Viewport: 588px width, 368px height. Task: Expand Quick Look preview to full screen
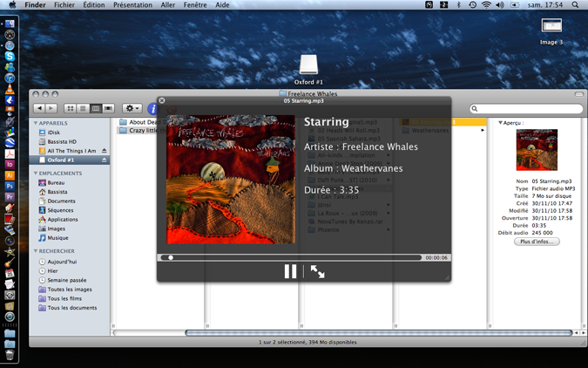pyautogui.click(x=318, y=272)
